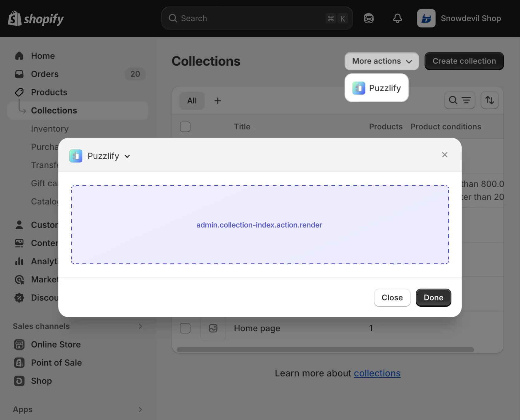Screen dimensions: 520x420
Task: Open the sort collections button
Action: click(490, 100)
